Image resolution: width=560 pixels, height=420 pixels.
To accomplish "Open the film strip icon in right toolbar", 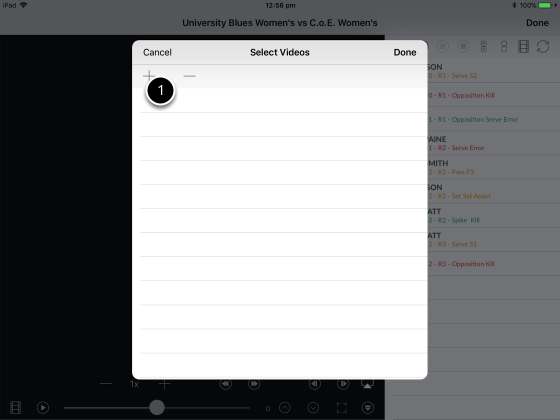I will point(523,46).
